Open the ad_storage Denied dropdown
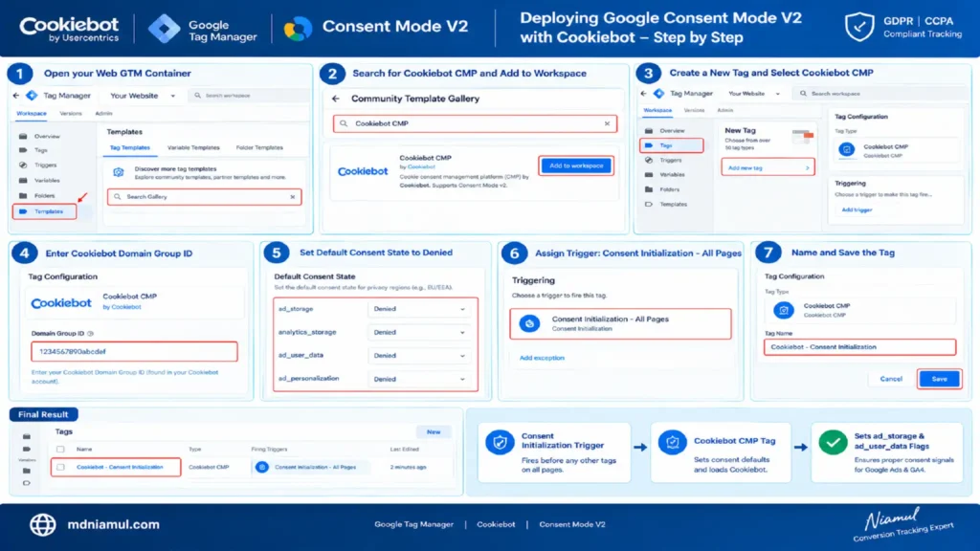This screenshot has height=551, width=980. click(x=419, y=309)
